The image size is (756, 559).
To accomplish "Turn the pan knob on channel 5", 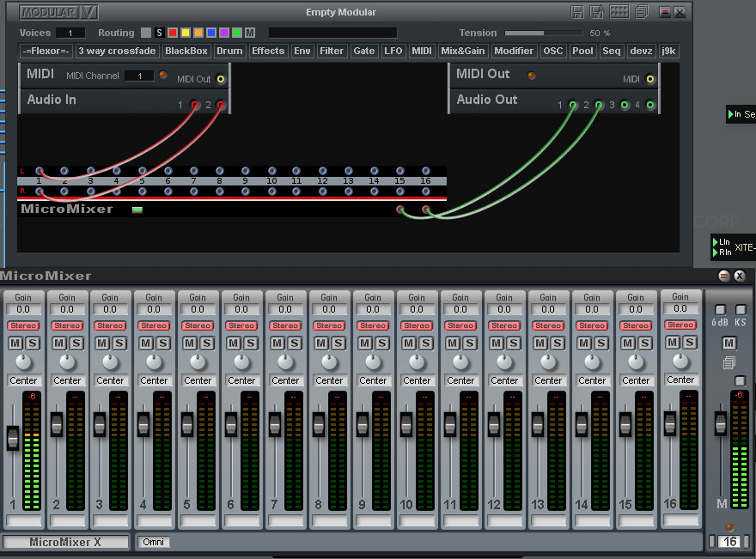I will (x=198, y=362).
